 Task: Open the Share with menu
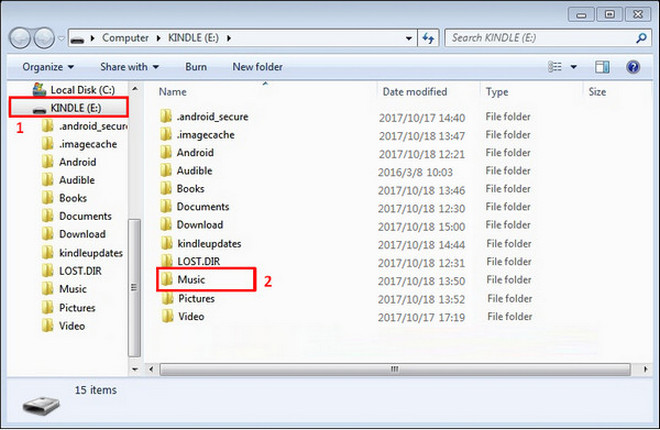pyautogui.click(x=129, y=67)
